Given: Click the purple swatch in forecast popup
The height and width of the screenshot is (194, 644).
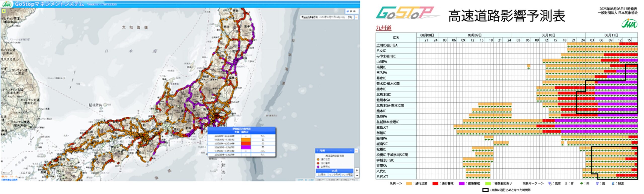Looking at the screenshot, I should click(x=246, y=147).
